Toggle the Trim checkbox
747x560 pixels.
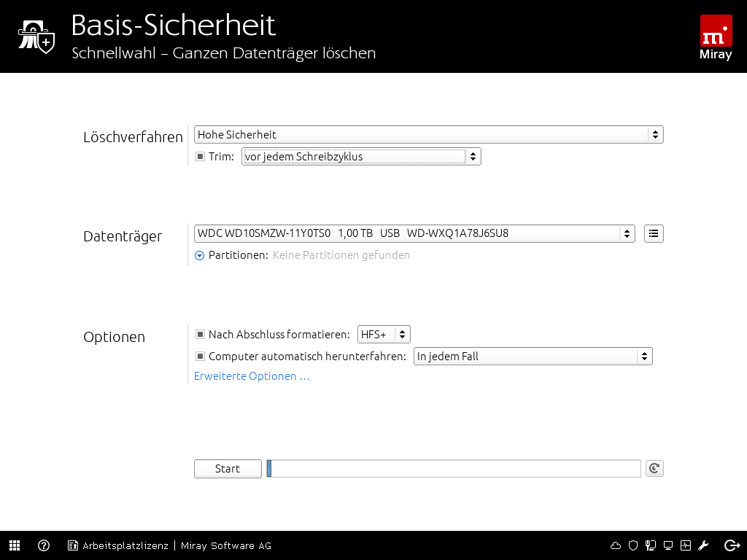click(201, 157)
